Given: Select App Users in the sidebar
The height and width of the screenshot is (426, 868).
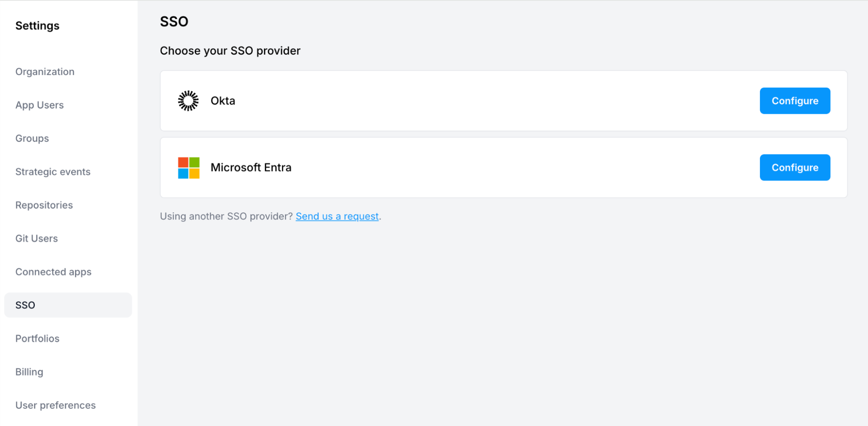Looking at the screenshot, I should click(x=40, y=105).
